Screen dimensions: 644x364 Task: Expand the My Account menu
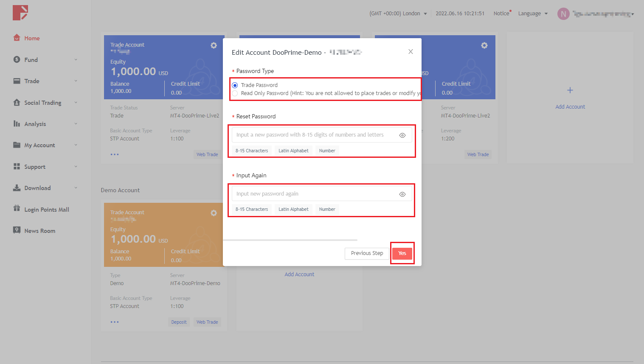point(39,145)
